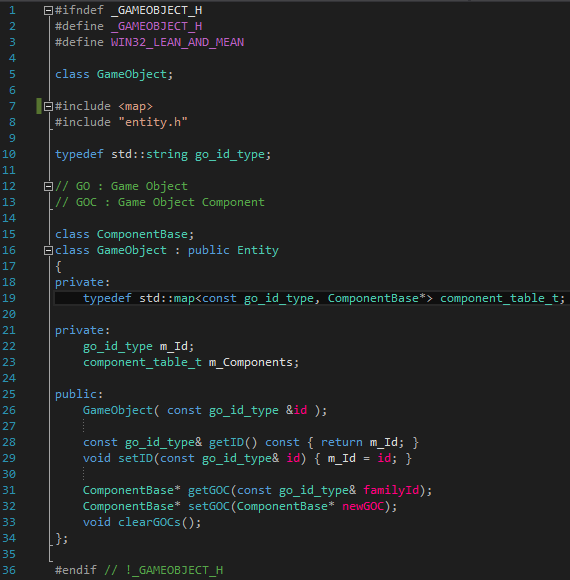Click the public: access specifier
The image size is (570, 580).
(79, 394)
